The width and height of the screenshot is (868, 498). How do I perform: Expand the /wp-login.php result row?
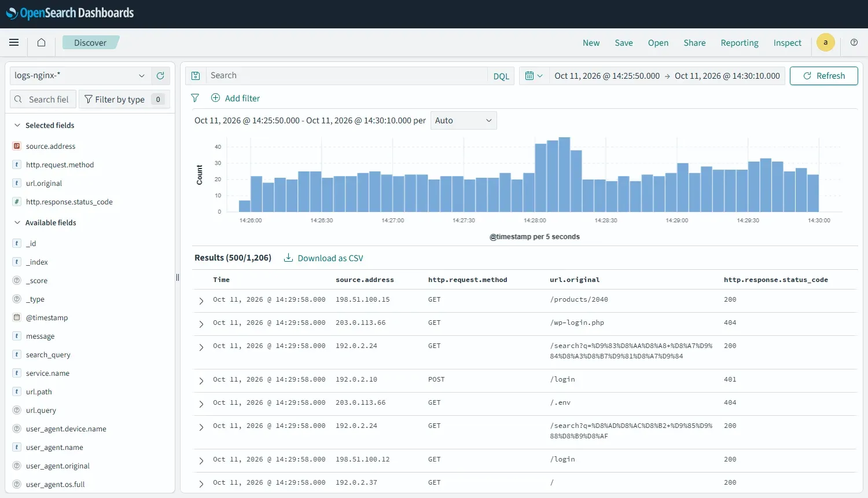[201, 324]
